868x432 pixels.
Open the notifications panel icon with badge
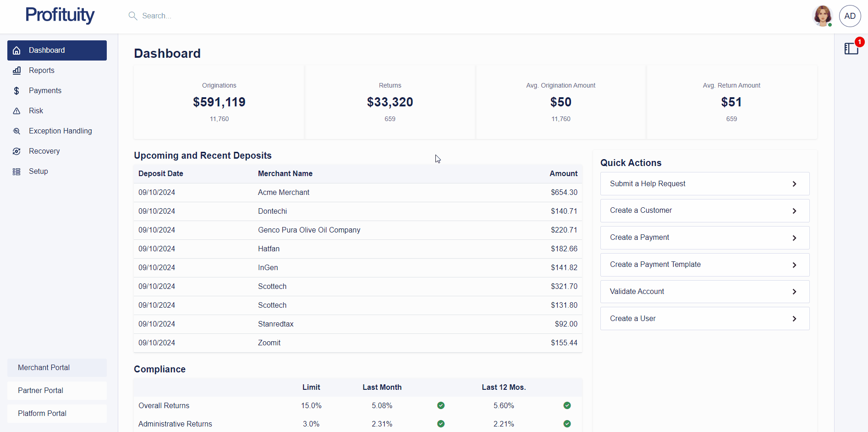tap(851, 48)
